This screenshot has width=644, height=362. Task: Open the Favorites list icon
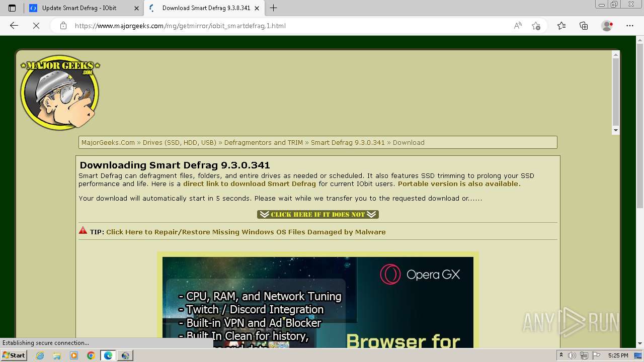[x=561, y=26]
